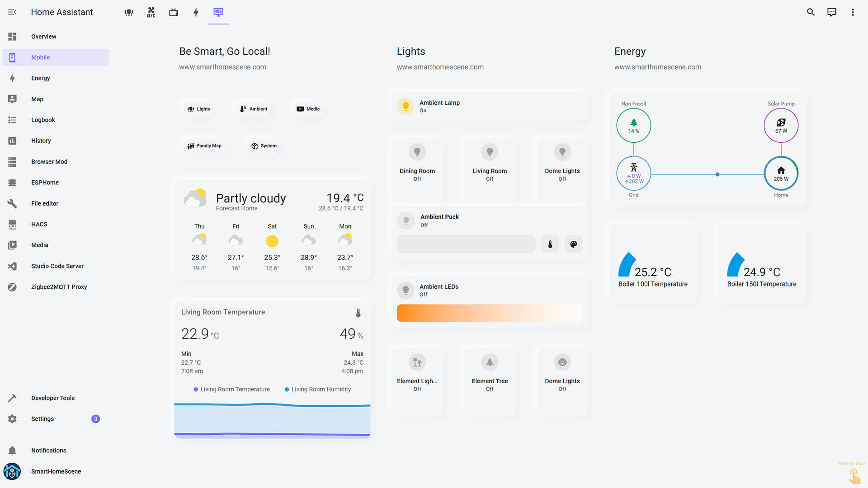Collapse the sidebar with the hamburger menu icon
Screen dimensions: 868x488
coord(12,12)
